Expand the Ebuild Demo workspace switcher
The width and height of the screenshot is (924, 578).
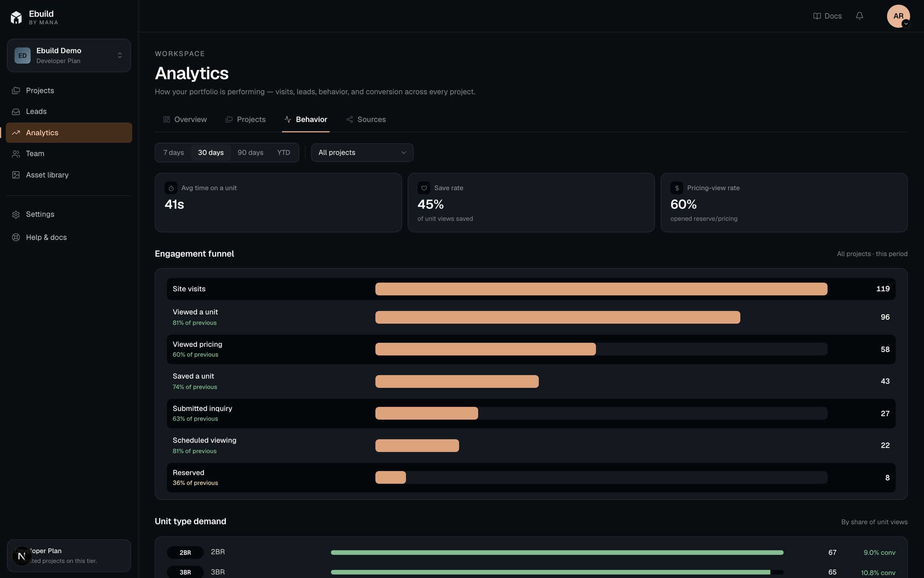tap(69, 55)
